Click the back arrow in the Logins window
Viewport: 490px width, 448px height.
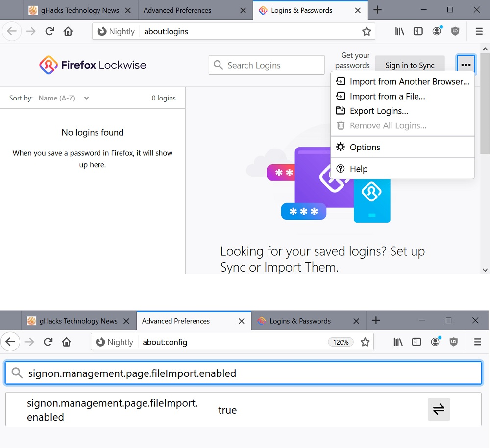coord(12,31)
